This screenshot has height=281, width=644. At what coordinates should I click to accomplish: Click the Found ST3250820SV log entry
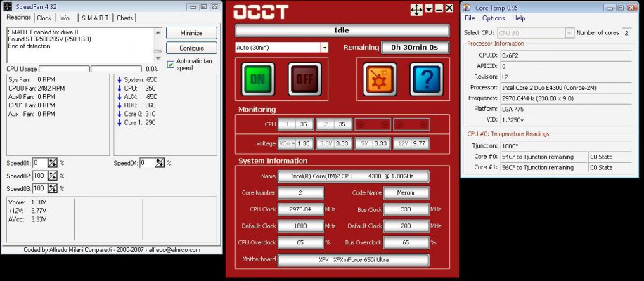pos(49,39)
